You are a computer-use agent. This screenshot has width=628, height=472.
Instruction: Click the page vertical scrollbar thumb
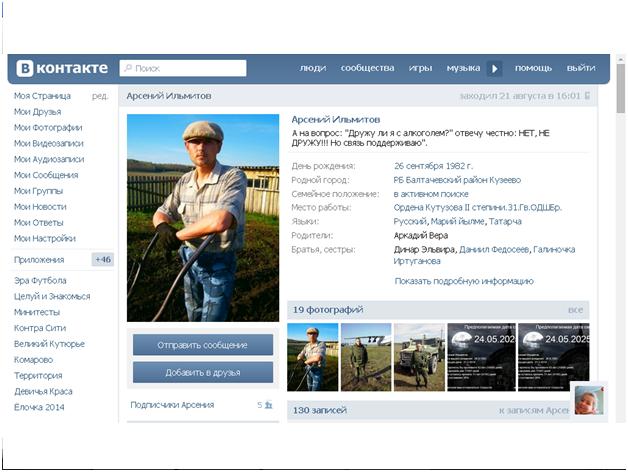pyautogui.click(x=621, y=88)
